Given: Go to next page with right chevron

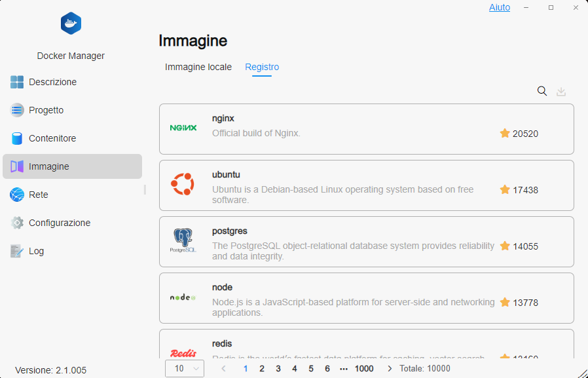Looking at the screenshot, I should click(x=390, y=369).
